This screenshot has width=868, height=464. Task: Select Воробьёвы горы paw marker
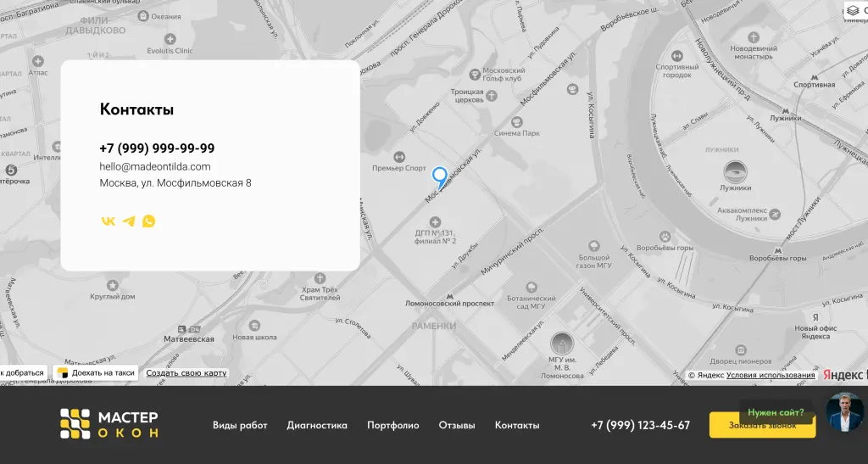pyautogui.click(x=665, y=237)
